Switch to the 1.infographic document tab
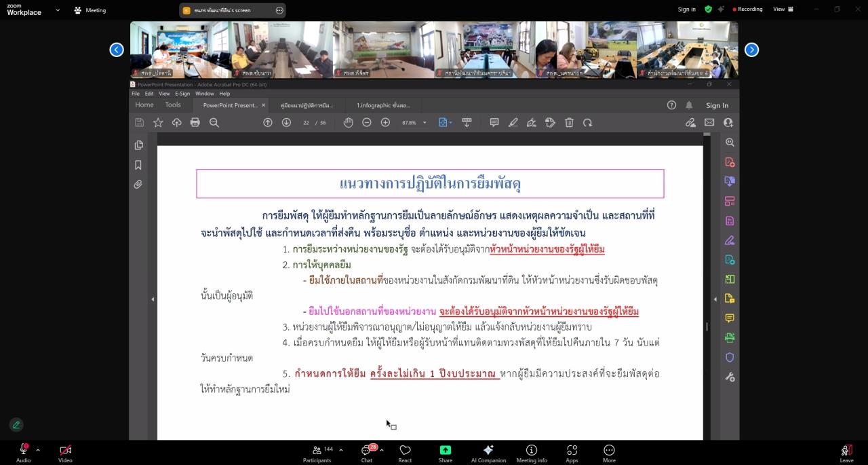 pos(384,105)
